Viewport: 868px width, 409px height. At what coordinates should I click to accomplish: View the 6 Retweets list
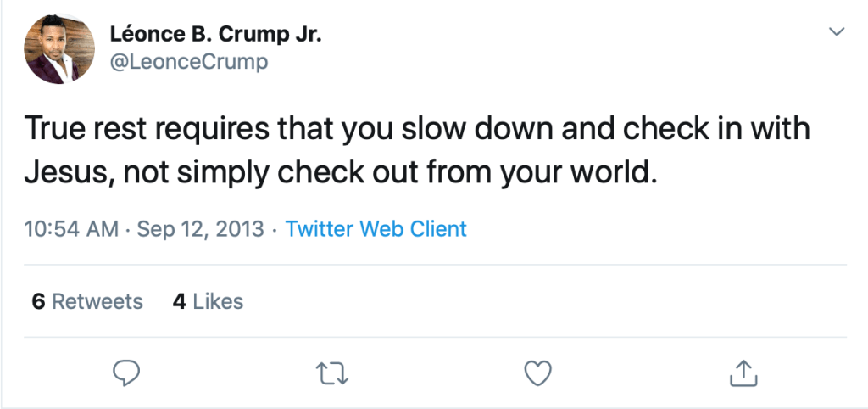tap(87, 301)
